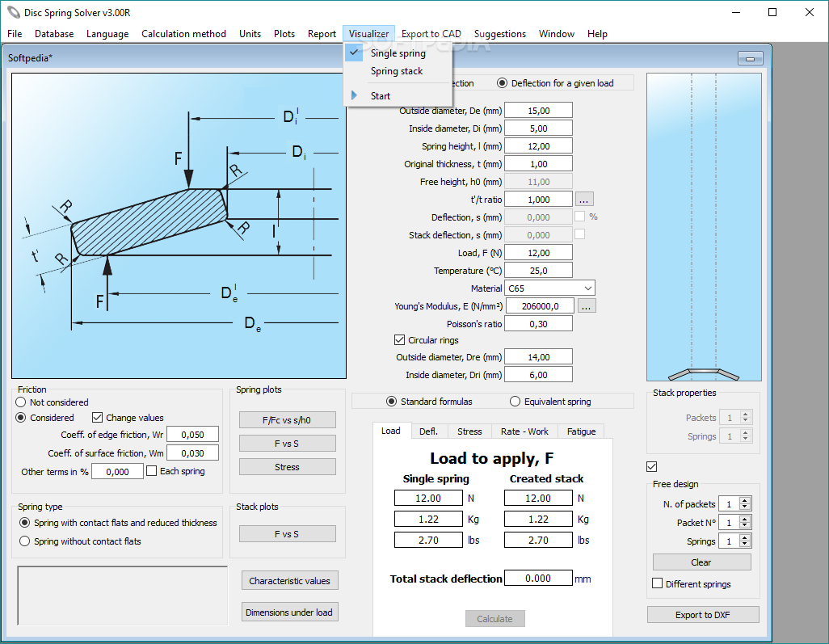Close the open Visualizer menu

click(368, 34)
